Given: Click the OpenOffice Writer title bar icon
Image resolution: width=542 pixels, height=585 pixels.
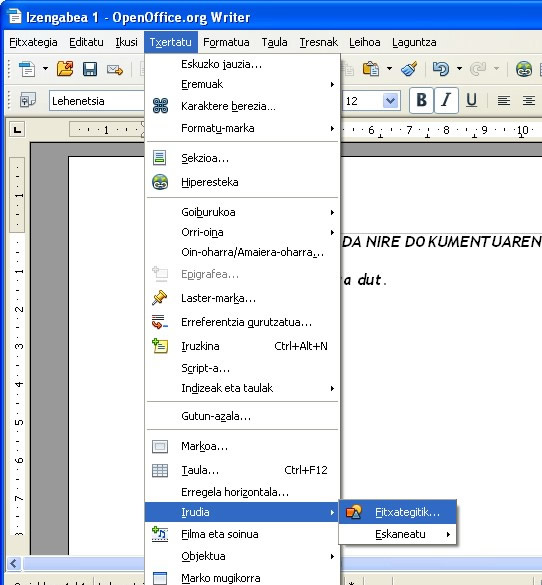Looking at the screenshot, I should click(15, 17).
